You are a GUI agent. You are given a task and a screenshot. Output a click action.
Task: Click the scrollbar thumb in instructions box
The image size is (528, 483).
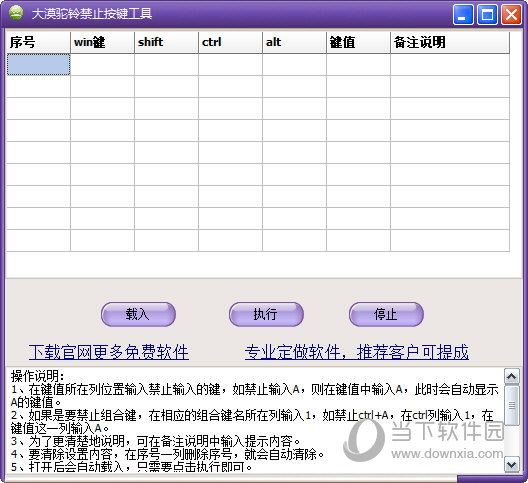pos(512,405)
